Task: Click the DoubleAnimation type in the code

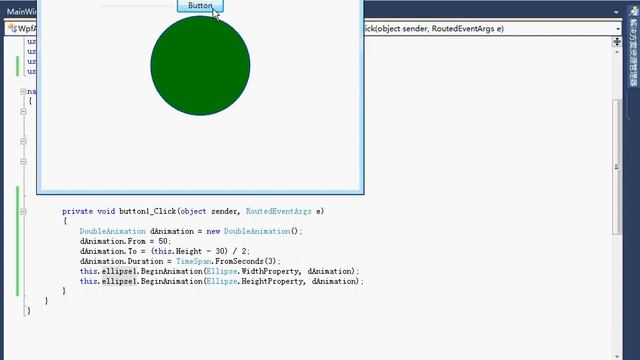Action: pos(113,231)
